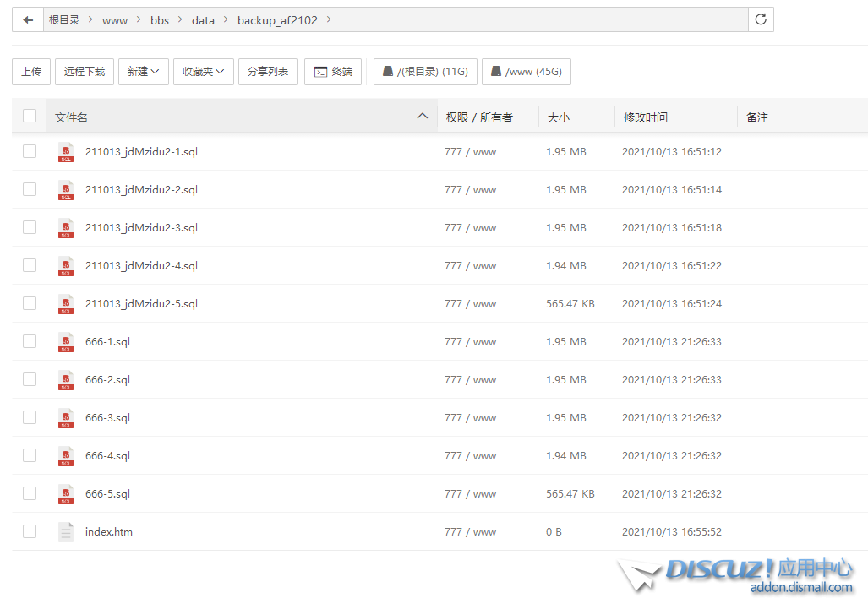The width and height of the screenshot is (868, 609).
Task: Check the box for 666-3.sql
Action: tap(30, 417)
